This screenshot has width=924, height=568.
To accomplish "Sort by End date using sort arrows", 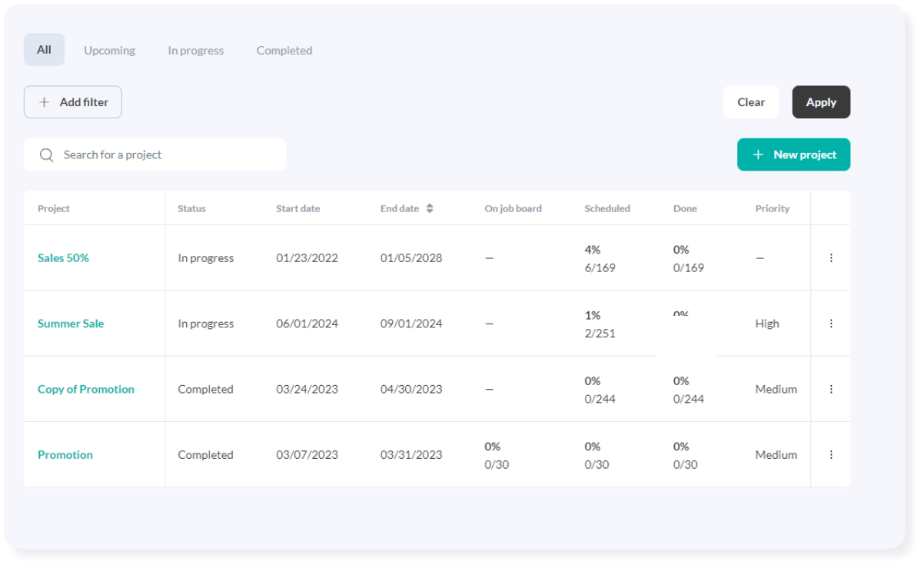I will pyautogui.click(x=430, y=208).
